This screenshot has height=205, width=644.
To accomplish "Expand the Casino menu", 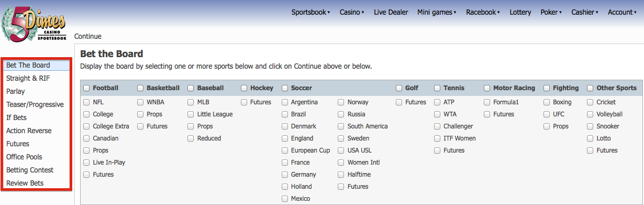I will (352, 12).
